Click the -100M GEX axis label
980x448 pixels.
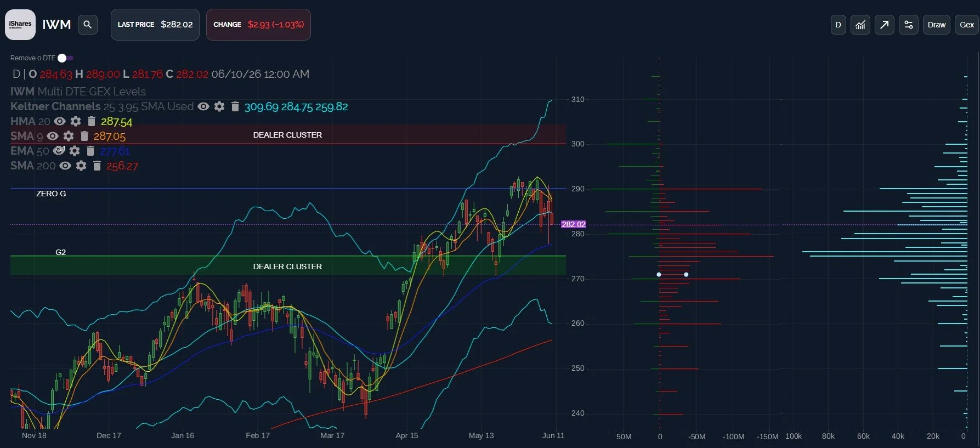pyautogui.click(x=733, y=436)
